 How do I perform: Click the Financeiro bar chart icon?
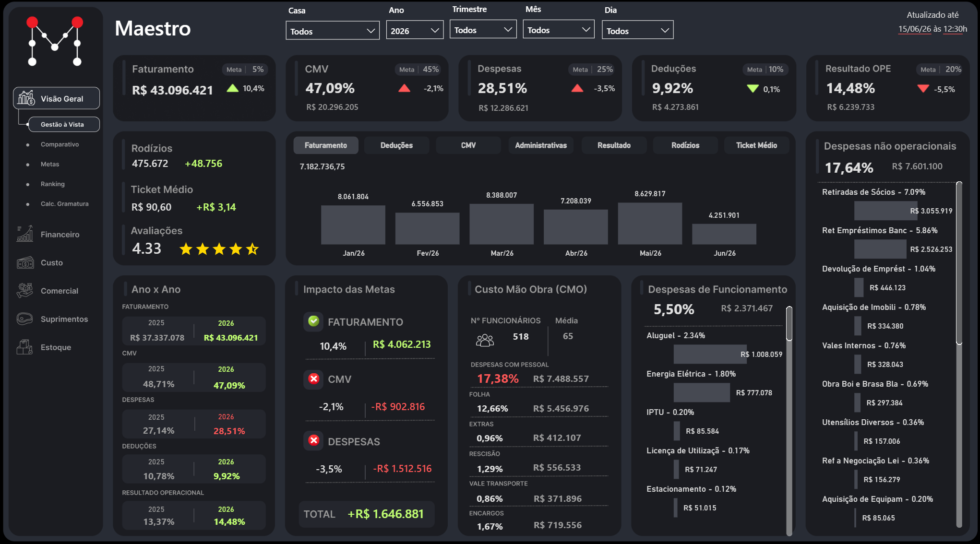tap(25, 234)
